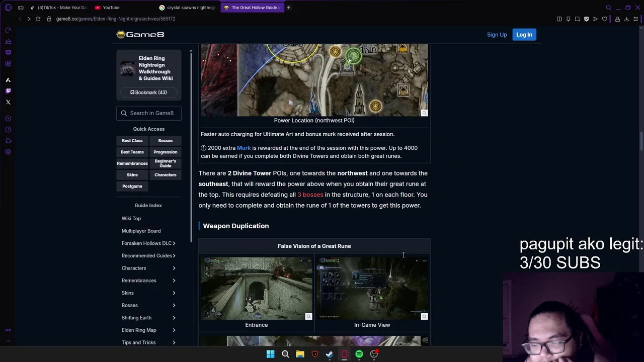Enlarge the Entrance screenshot magnifier
The image size is (644, 362).
coord(308,316)
